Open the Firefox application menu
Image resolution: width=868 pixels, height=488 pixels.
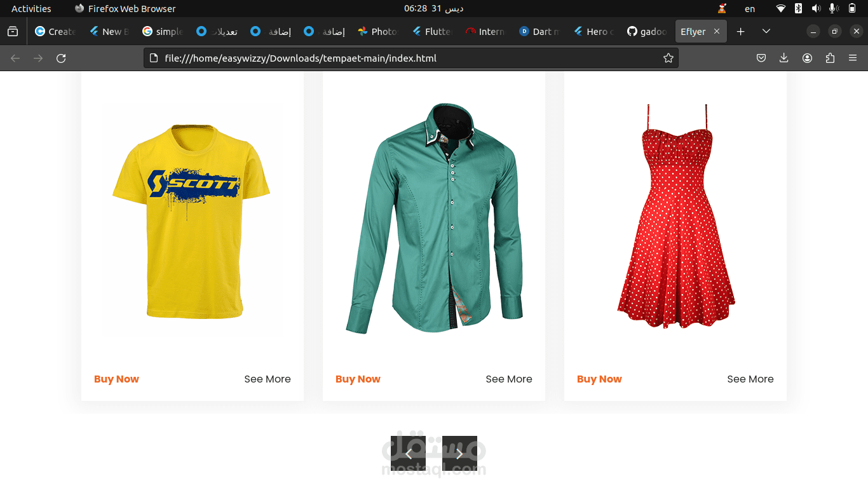(x=853, y=58)
